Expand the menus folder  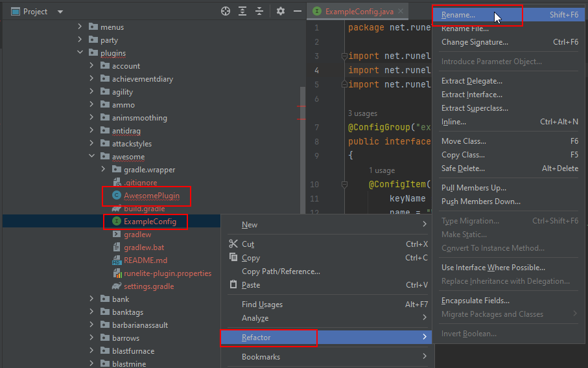click(80, 27)
